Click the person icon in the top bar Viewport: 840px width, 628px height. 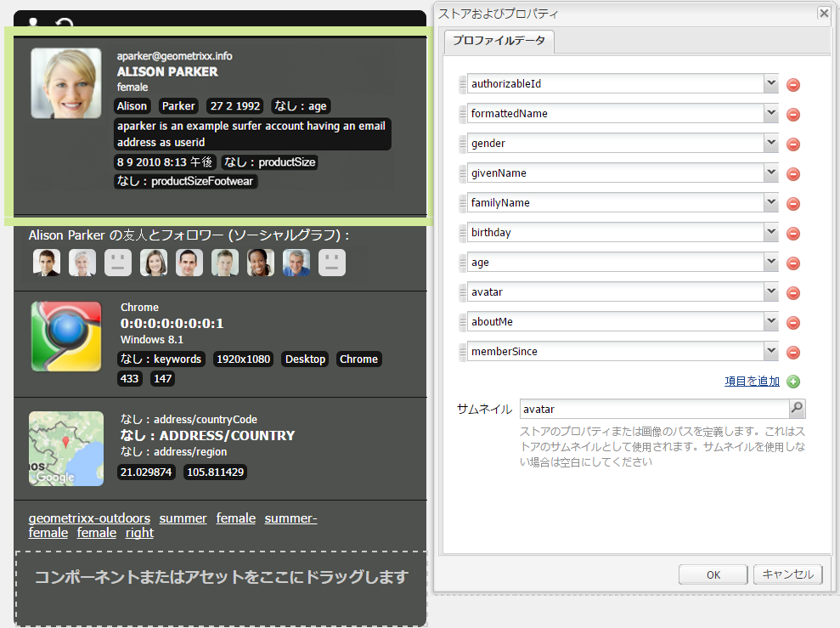coord(33,22)
